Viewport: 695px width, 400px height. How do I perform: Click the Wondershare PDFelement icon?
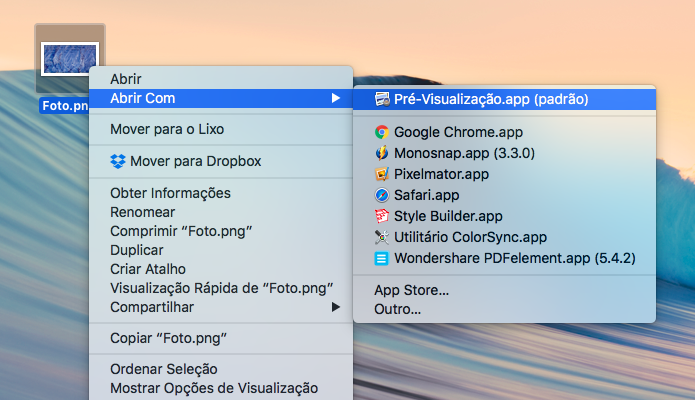pos(382,258)
